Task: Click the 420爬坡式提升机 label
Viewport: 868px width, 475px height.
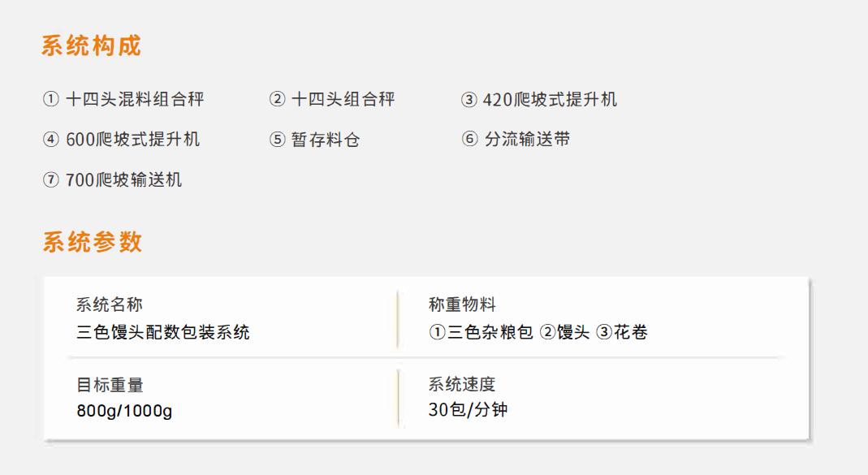Action: tap(550, 100)
